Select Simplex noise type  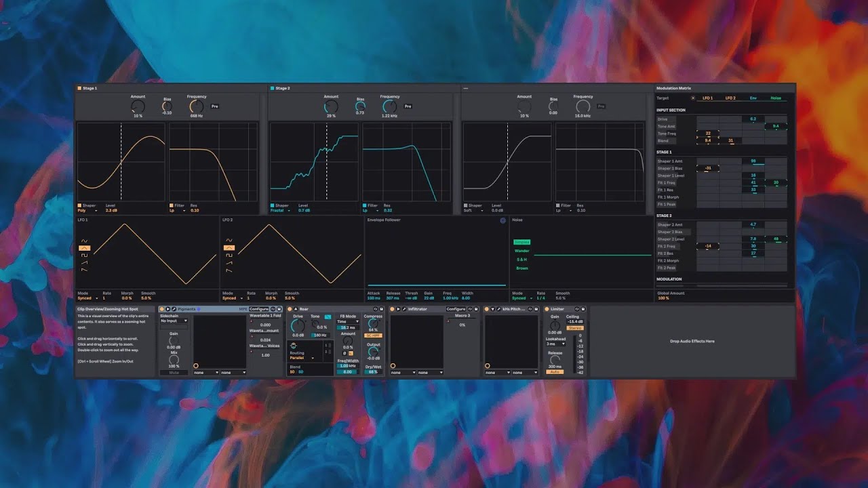[521, 242]
